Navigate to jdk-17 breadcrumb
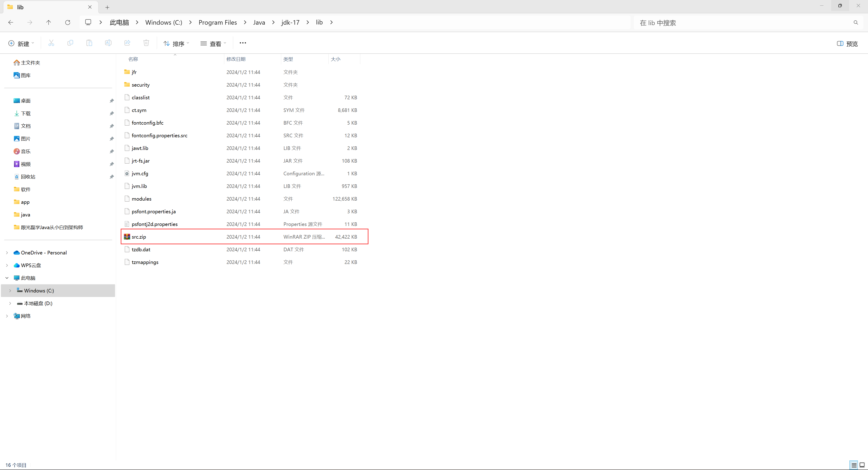This screenshot has width=868, height=470. 290,22
